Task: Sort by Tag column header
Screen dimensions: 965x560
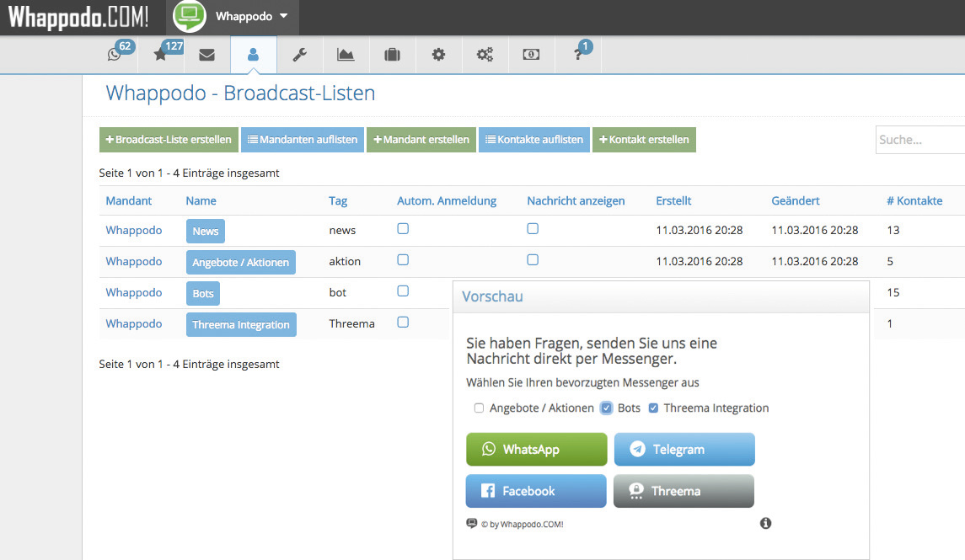Action: (x=338, y=201)
